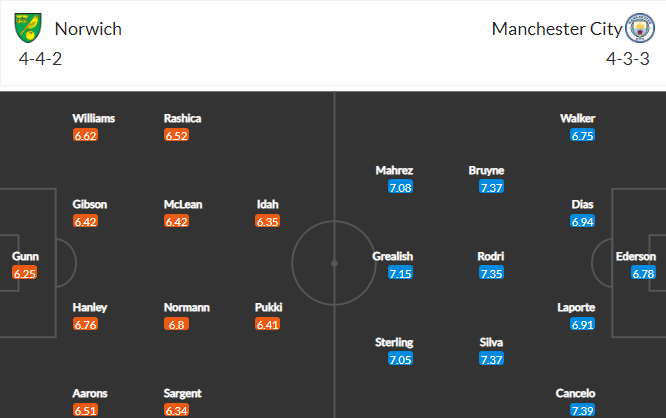Select player Pukki on the pitch

click(268, 308)
